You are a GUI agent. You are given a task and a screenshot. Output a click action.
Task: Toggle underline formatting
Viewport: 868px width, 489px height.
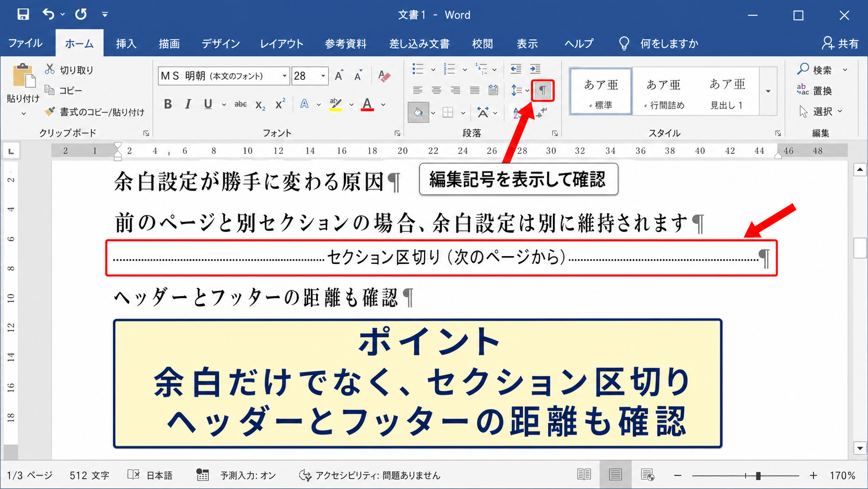tap(208, 104)
